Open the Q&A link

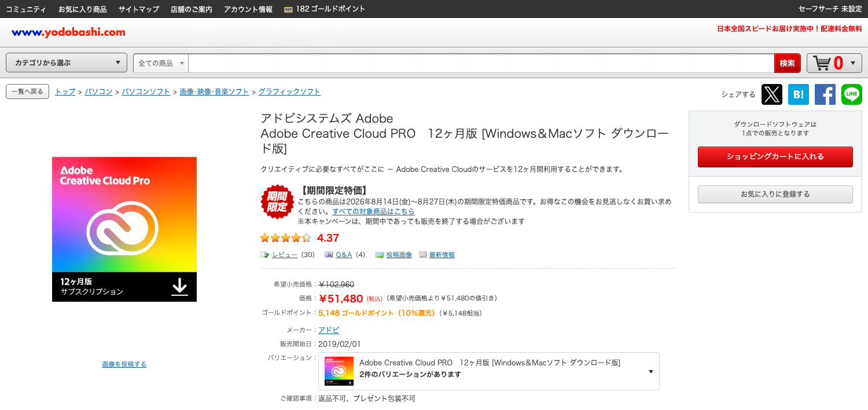(x=344, y=255)
